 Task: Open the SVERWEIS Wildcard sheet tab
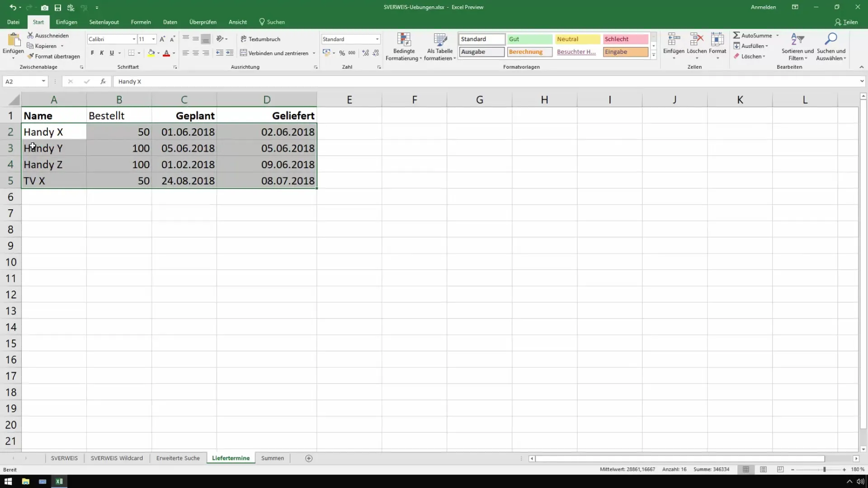point(117,458)
